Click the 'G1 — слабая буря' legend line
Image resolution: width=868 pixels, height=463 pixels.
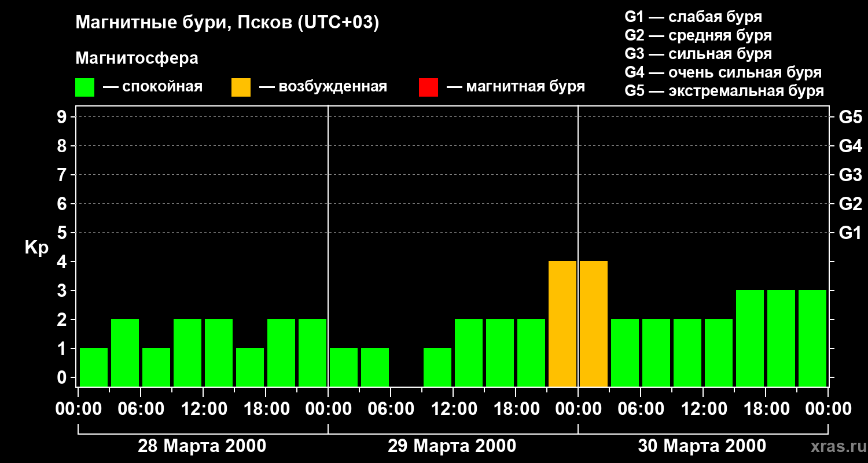pos(693,17)
